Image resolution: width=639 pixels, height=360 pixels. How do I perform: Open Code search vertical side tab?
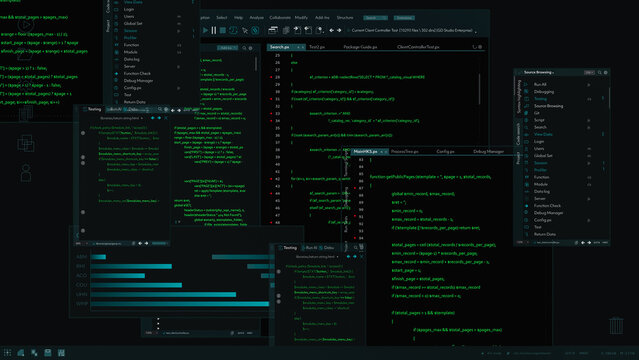518,134
